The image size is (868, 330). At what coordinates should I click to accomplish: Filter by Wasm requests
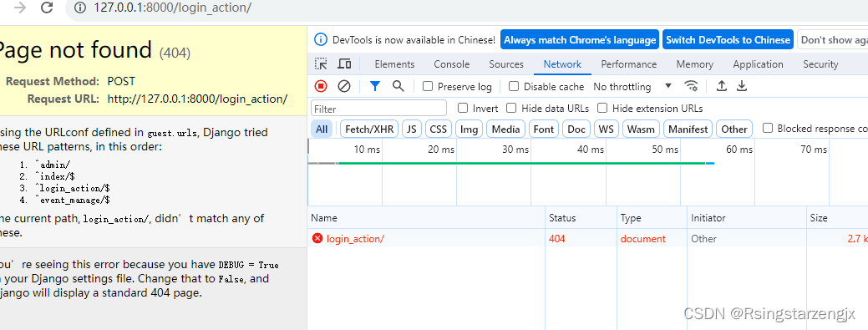(641, 129)
